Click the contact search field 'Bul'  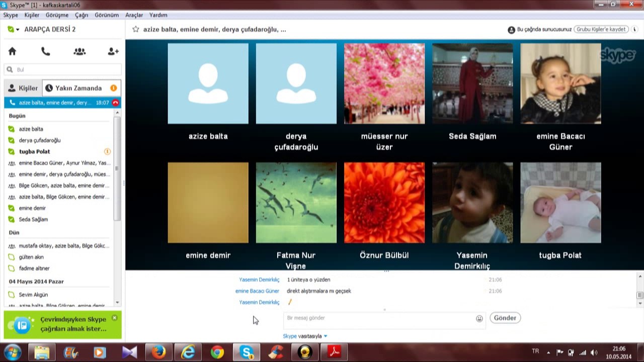[63, 69]
